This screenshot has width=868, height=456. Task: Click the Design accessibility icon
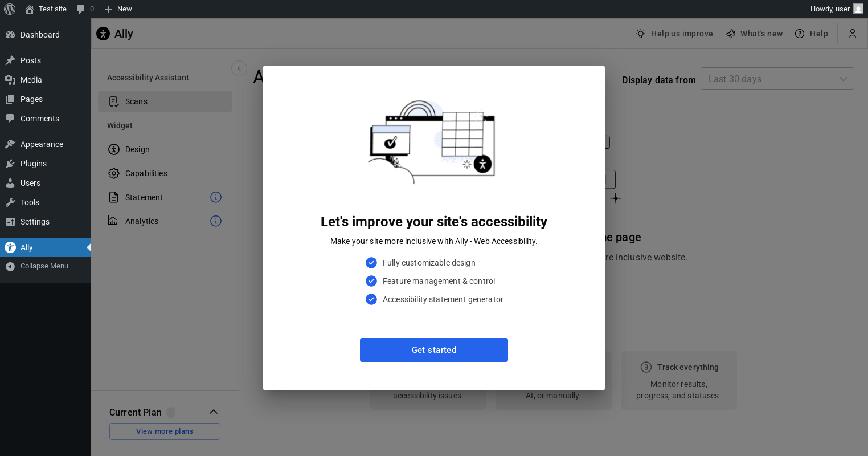[114, 149]
